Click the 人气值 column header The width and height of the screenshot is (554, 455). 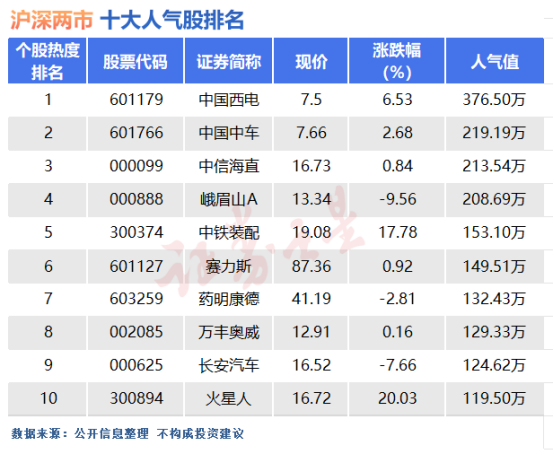[x=495, y=61]
